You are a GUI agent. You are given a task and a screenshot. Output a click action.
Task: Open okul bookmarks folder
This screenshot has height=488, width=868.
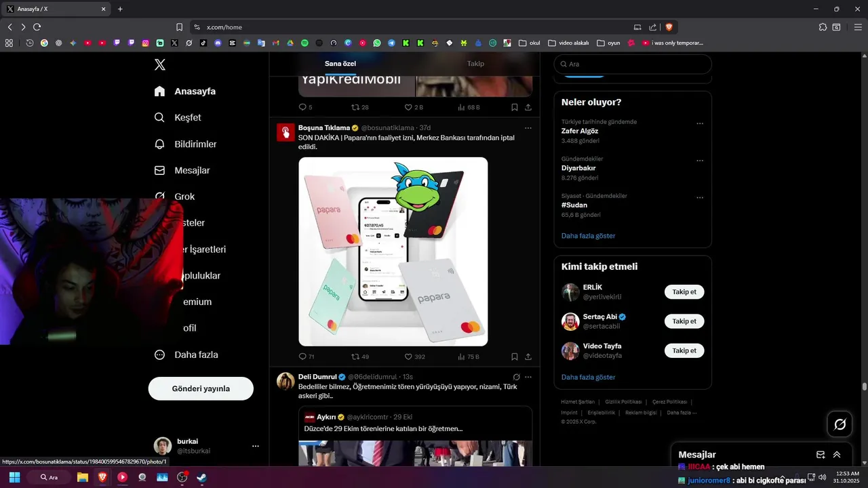point(530,43)
